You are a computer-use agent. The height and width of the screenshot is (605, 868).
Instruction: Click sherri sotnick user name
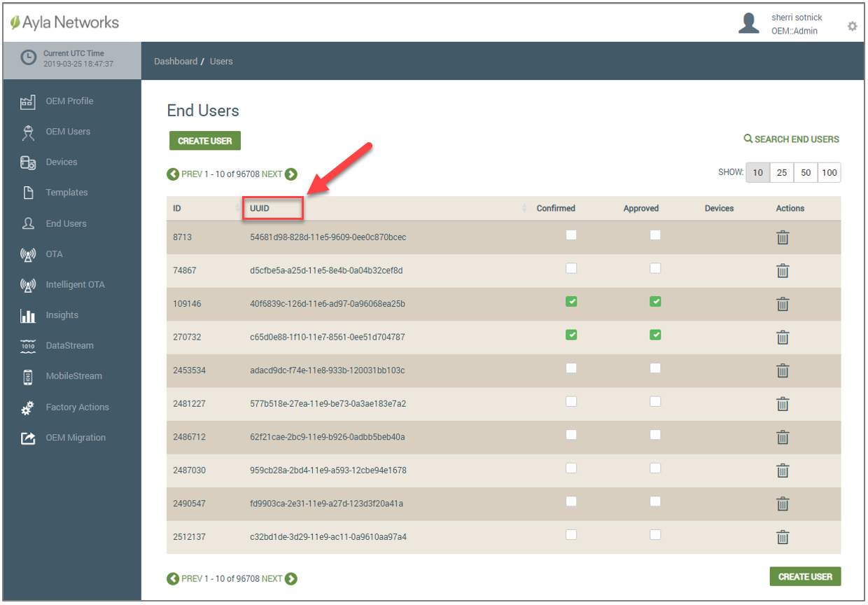[797, 18]
